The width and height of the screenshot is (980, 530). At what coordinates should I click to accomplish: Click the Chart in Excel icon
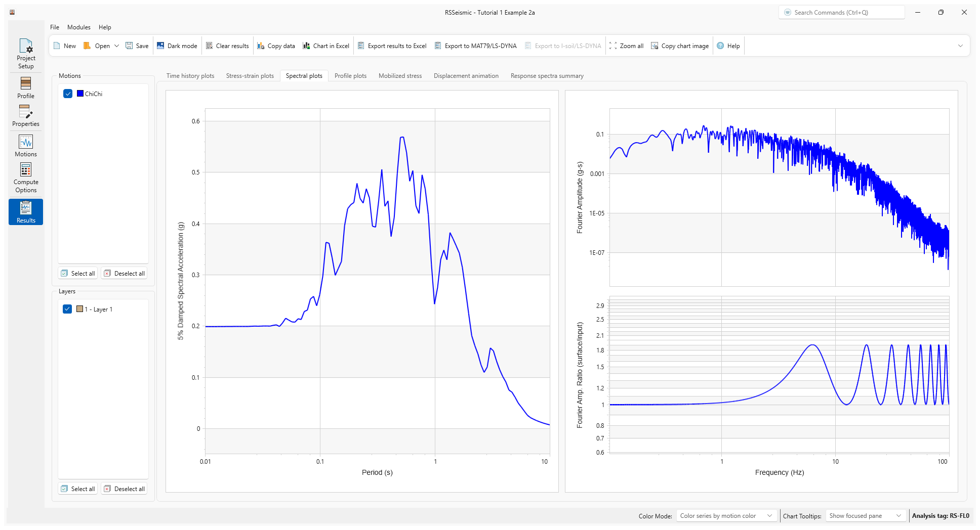pos(306,46)
